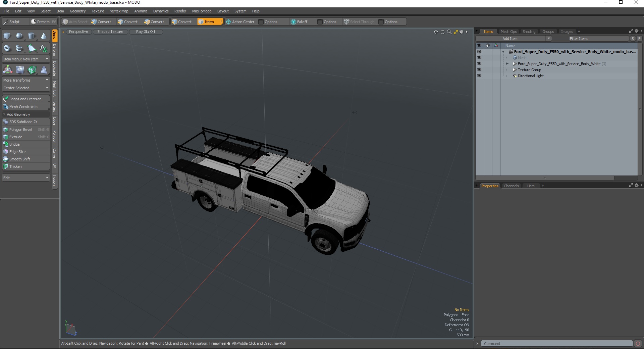Select the Pen polygon tool
Screen dimensions: 644x349
[x=32, y=48]
